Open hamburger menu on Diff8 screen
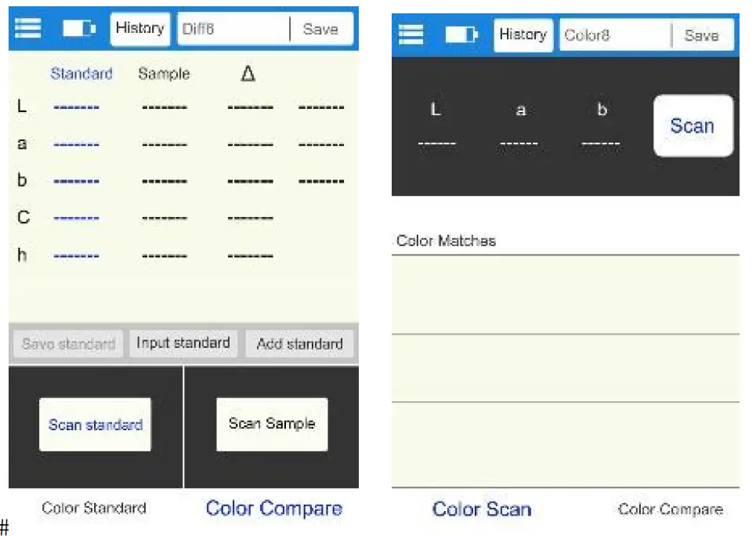756x536 pixels. 28,28
